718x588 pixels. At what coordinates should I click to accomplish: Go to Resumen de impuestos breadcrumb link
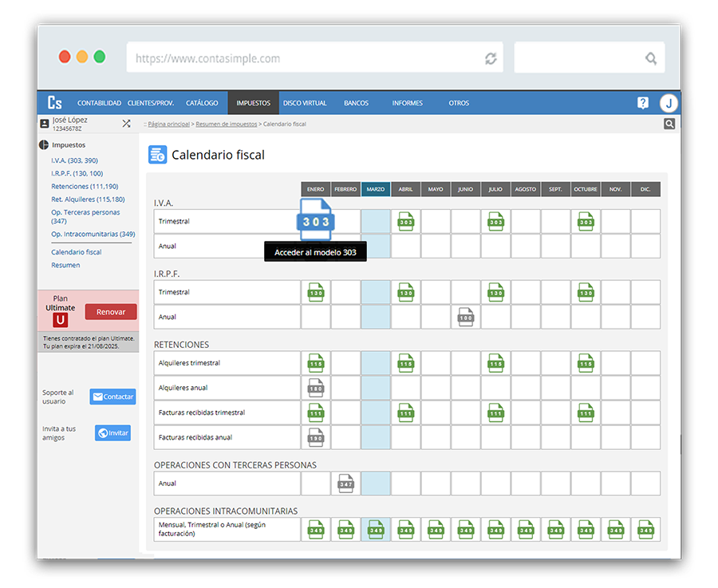[x=227, y=124]
